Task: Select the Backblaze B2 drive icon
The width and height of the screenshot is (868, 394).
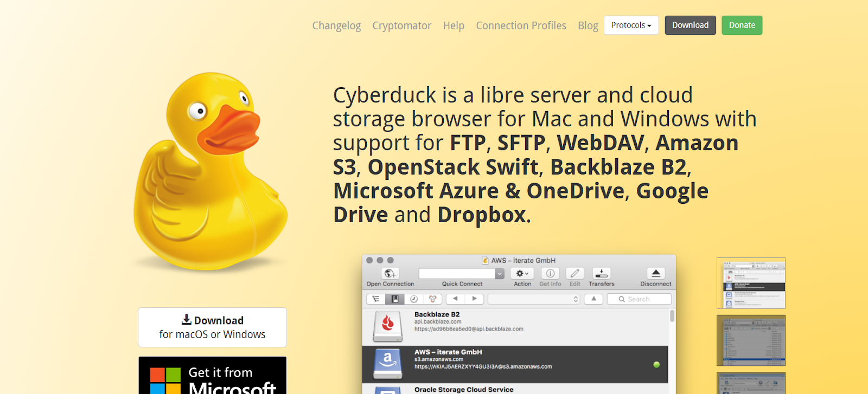Action: pos(387,326)
